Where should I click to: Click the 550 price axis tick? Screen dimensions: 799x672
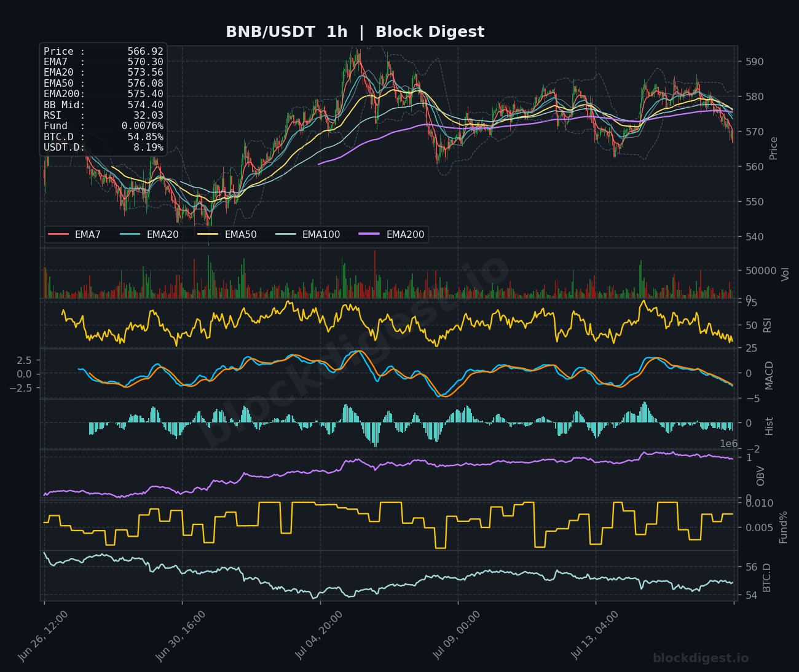tap(754, 202)
